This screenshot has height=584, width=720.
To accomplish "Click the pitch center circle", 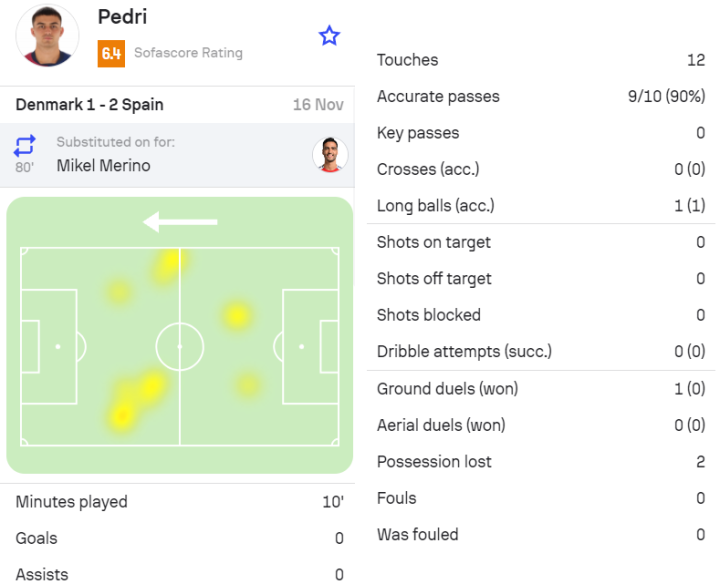I will click(x=180, y=346).
